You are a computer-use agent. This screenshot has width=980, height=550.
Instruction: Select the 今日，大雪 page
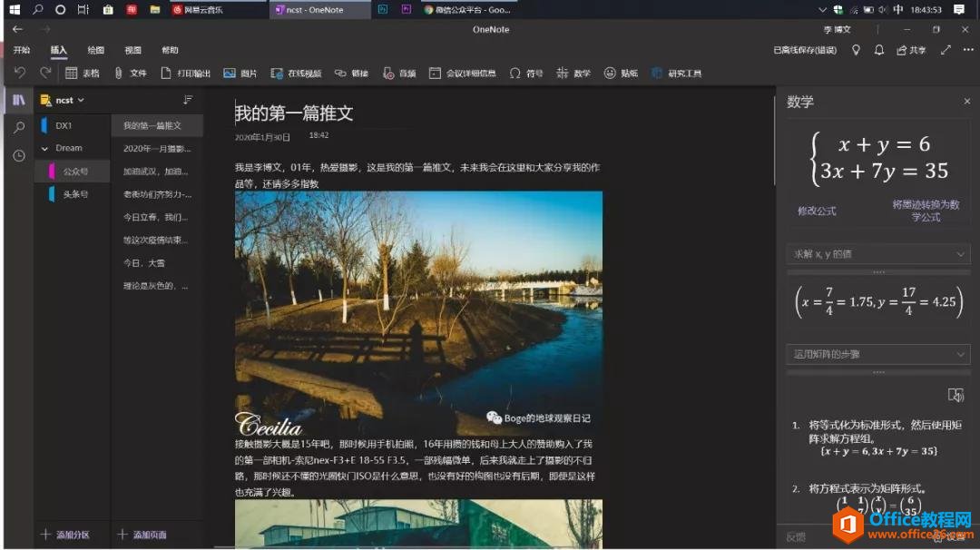pyautogui.click(x=145, y=263)
